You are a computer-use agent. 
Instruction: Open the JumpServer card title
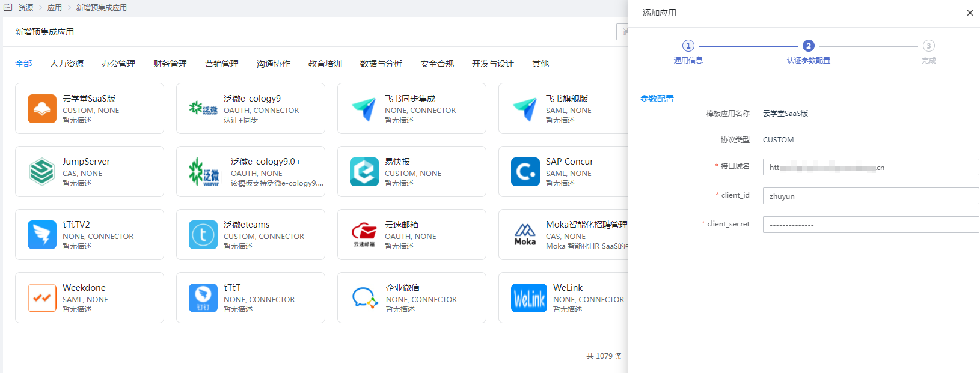[x=86, y=162]
